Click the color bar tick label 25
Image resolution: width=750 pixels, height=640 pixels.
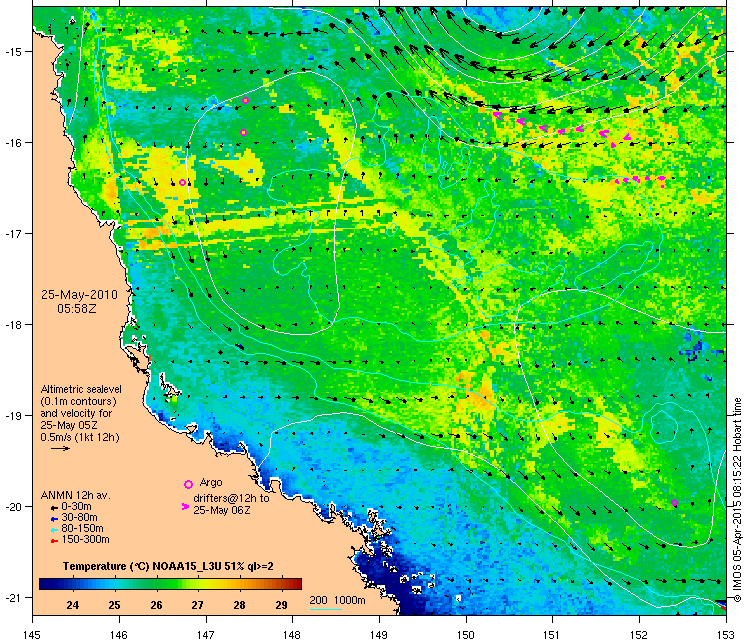click(114, 605)
